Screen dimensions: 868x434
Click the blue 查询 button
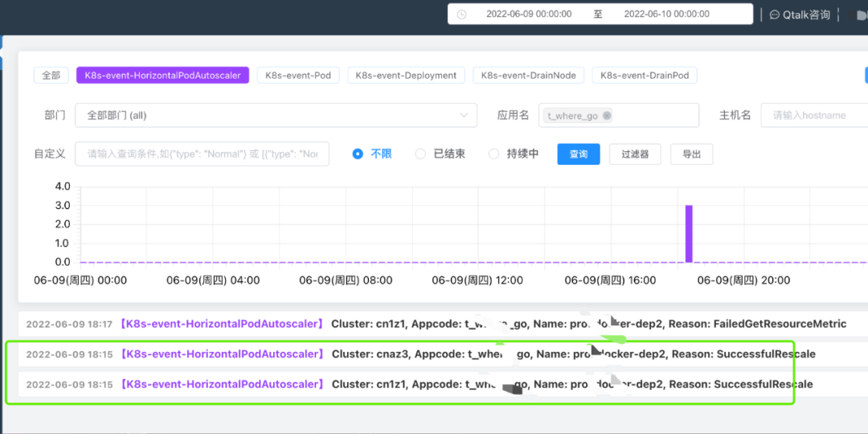click(579, 154)
